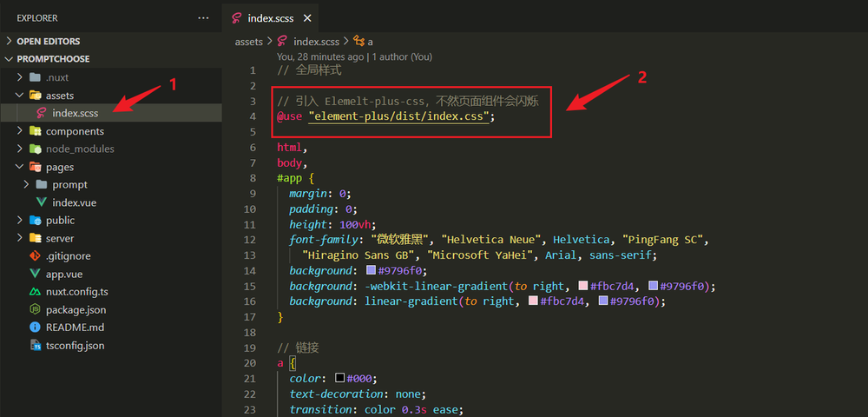
Task: Collapse the PROMPTCHOOSE project section
Action: click(9, 59)
